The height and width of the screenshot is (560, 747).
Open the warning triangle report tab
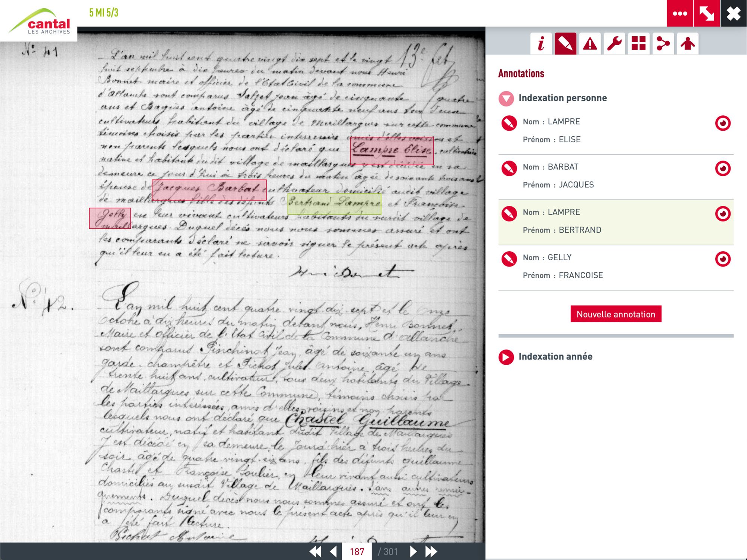click(590, 44)
